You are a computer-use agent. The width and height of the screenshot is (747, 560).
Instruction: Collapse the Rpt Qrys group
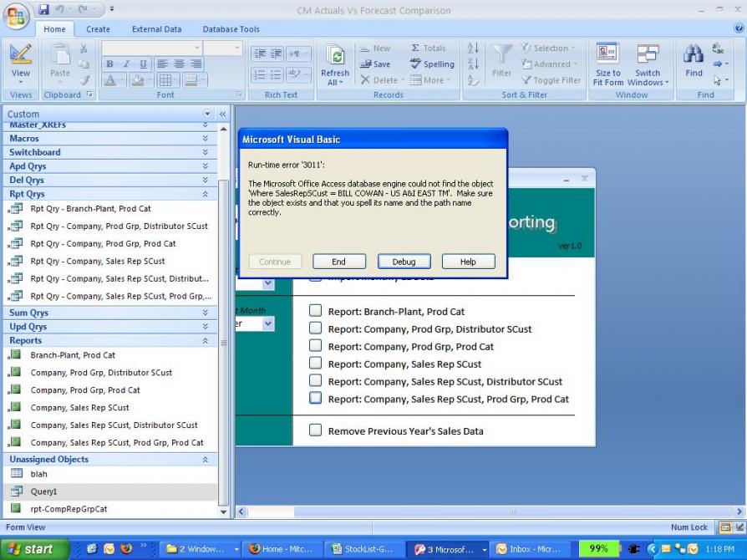pyautogui.click(x=205, y=194)
